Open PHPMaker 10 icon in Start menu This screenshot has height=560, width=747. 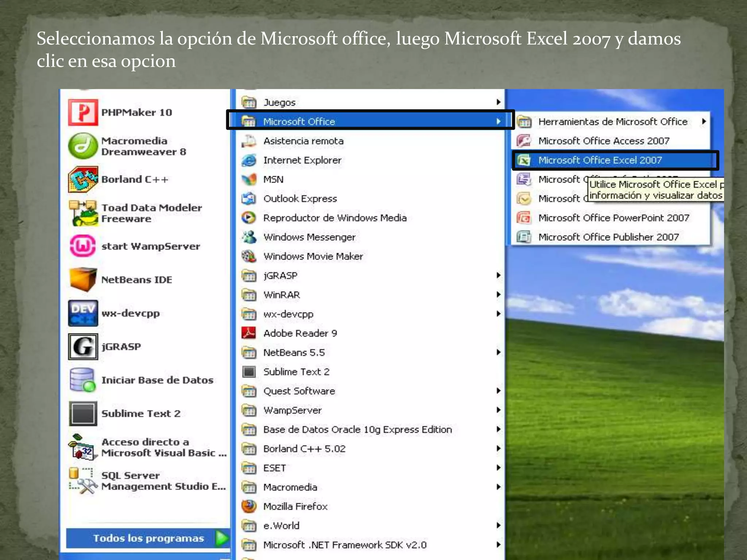click(83, 112)
